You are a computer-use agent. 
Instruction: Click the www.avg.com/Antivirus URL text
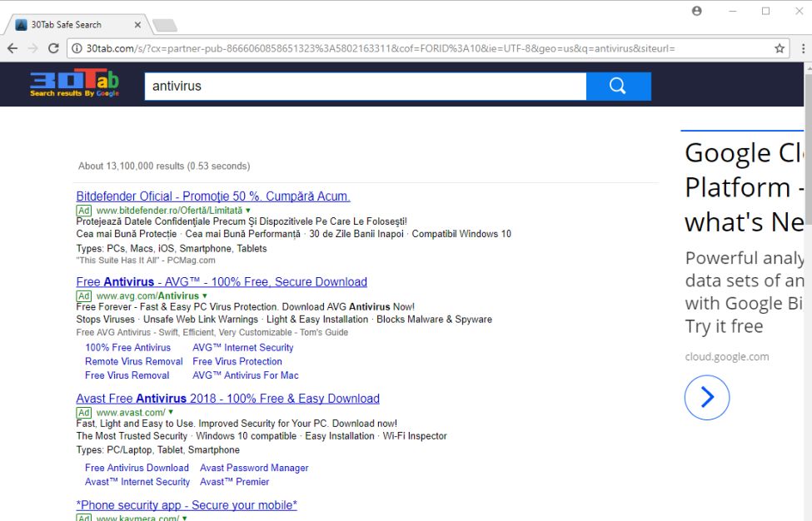147,296
